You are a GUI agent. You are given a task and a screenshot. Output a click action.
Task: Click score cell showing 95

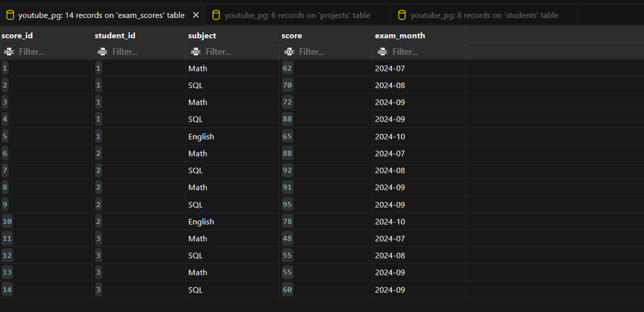326,204
